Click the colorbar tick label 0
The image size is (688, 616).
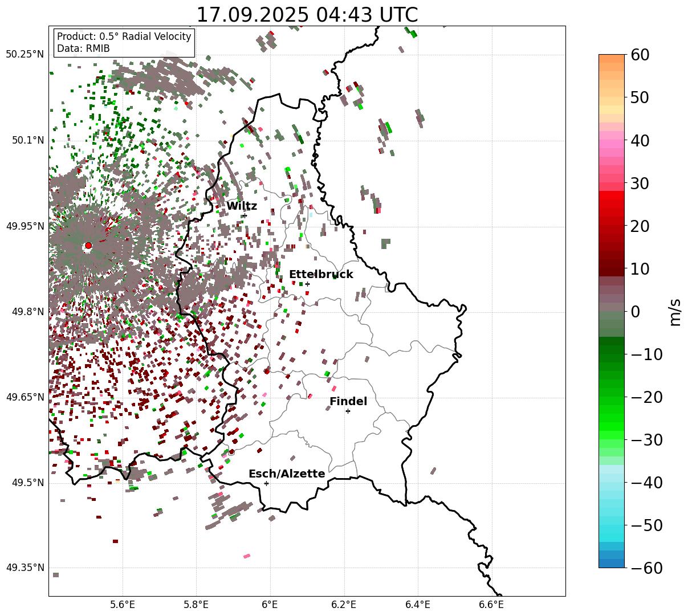point(635,311)
